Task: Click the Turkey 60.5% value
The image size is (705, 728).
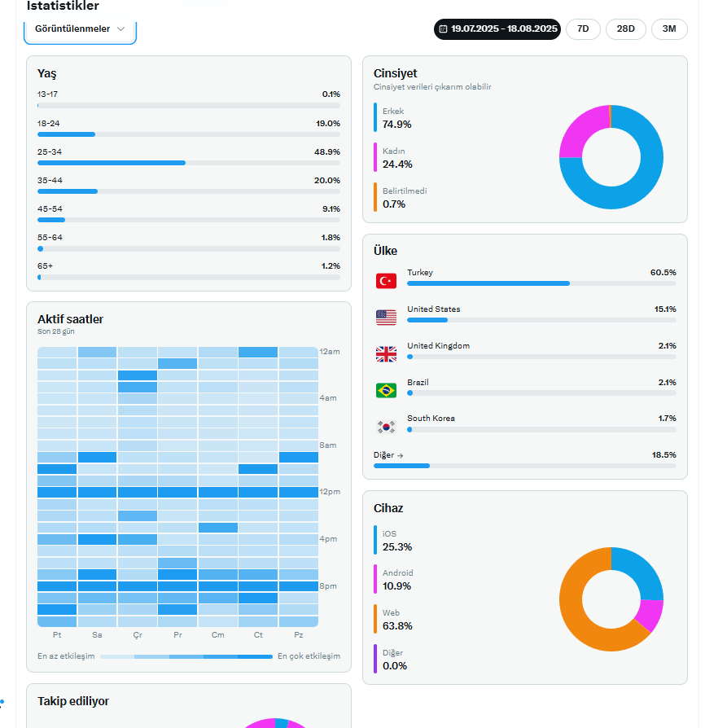Action: coord(663,273)
